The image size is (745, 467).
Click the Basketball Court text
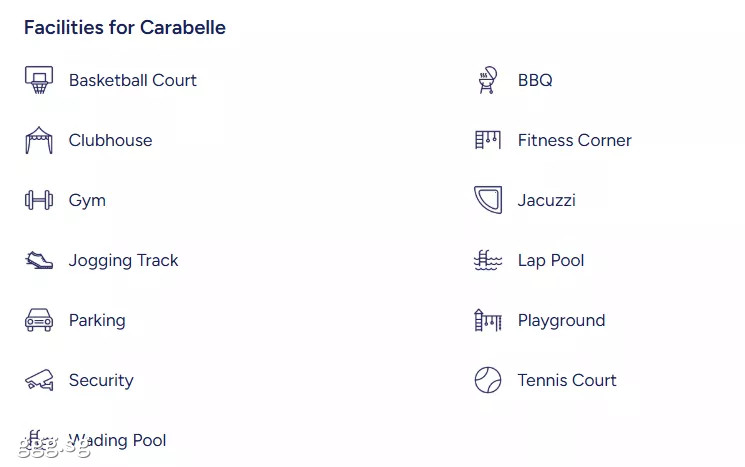click(x=133, y=80)
